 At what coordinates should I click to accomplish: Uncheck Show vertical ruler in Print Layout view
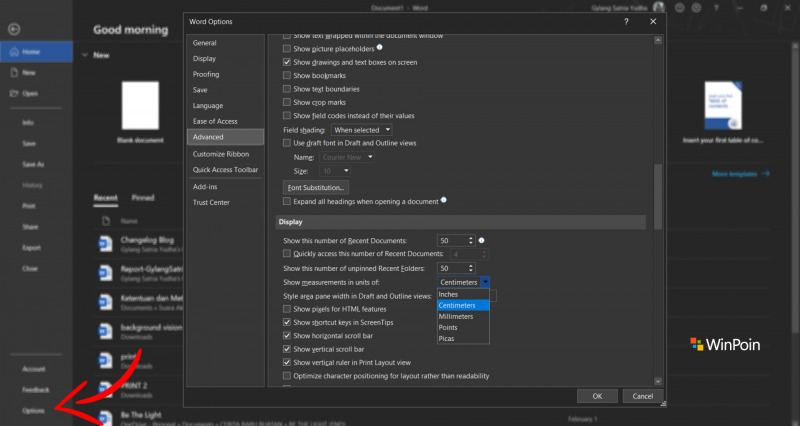(x=287, y=362)
